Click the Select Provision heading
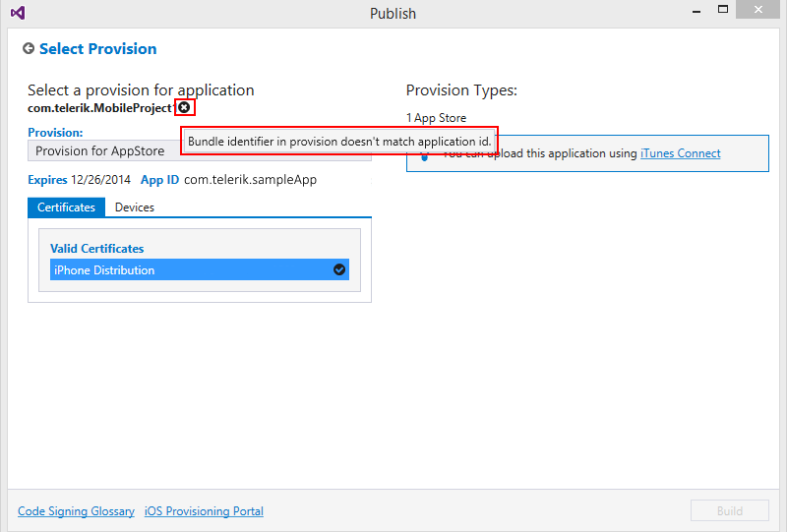 (x=97, y=49)
